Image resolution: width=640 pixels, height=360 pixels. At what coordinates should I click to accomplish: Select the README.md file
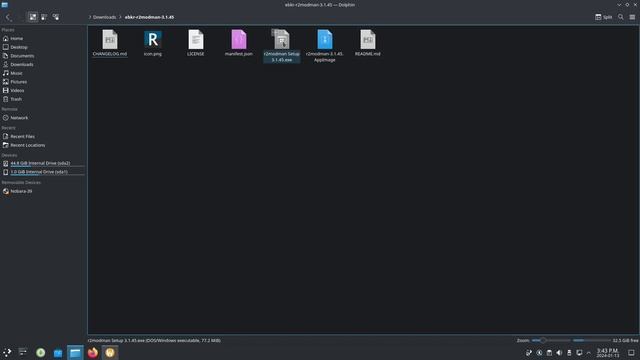point(368,43)
